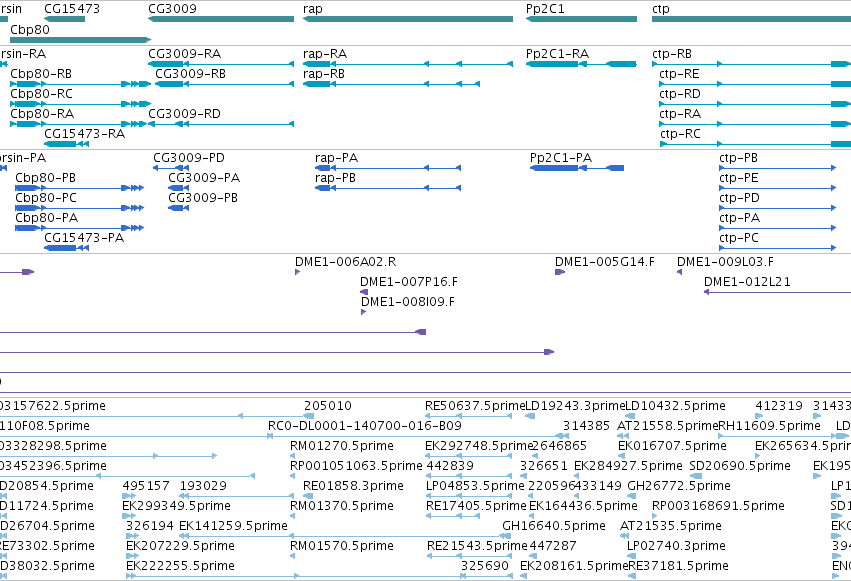This screenshot has height=581, width=851.
Task: Open the ctp-RD transcript label
Action: click(x=680, y=94)
